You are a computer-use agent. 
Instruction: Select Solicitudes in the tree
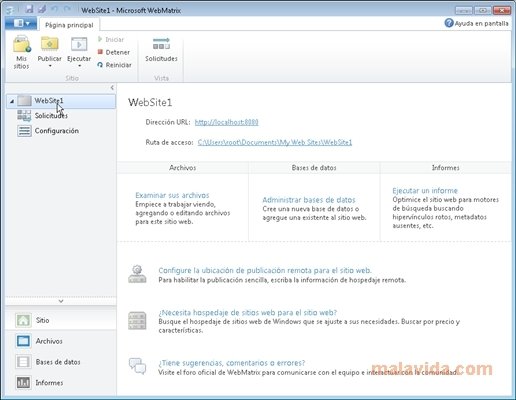tap(51, 116)
